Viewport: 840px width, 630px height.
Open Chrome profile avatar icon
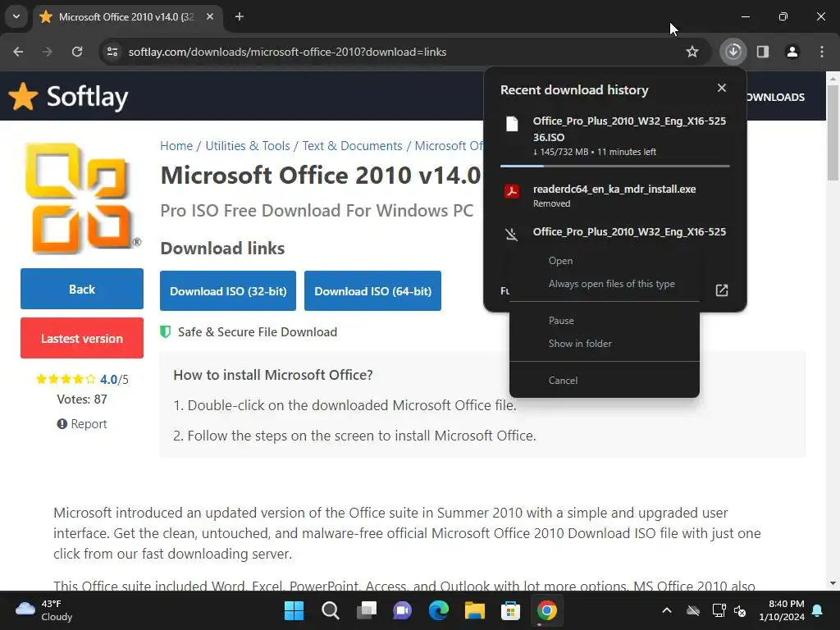[x=792, y=52]
